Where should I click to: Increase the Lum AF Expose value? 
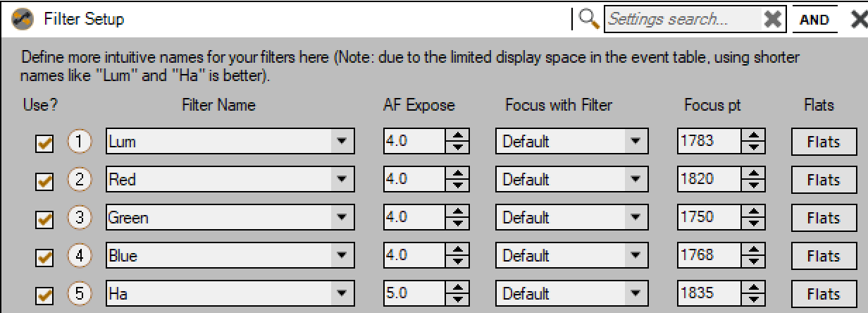coord(458,136)
